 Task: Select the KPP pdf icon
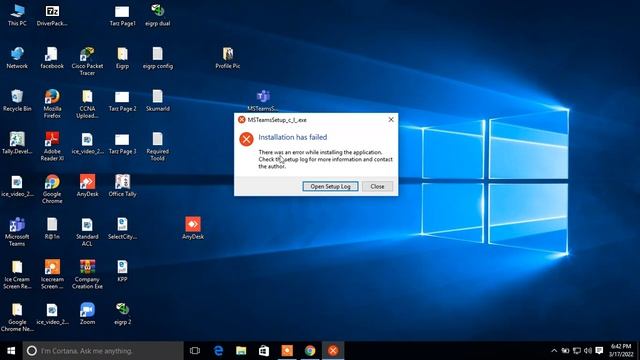(x=122, y=271)
